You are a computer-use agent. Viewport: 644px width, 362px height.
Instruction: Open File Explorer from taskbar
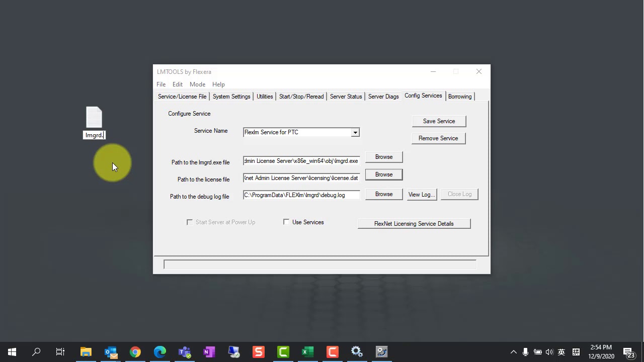pyautogui.click(x=86, y=352)
